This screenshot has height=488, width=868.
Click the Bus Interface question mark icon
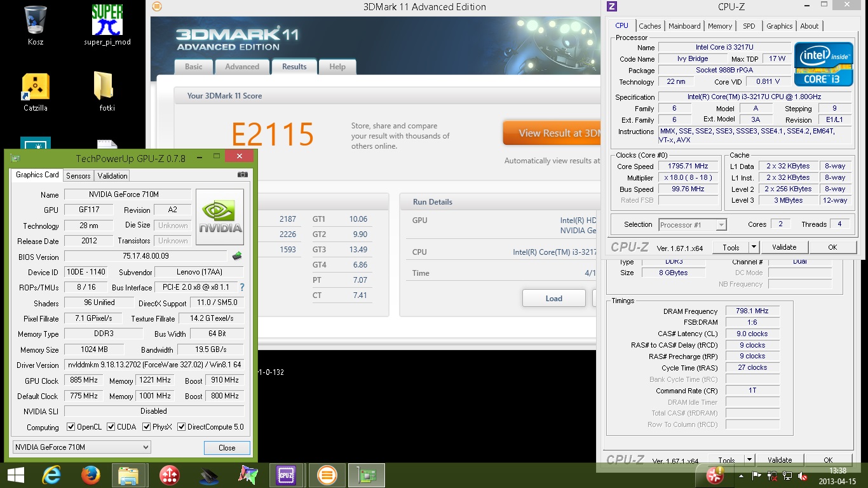[241, 287]
